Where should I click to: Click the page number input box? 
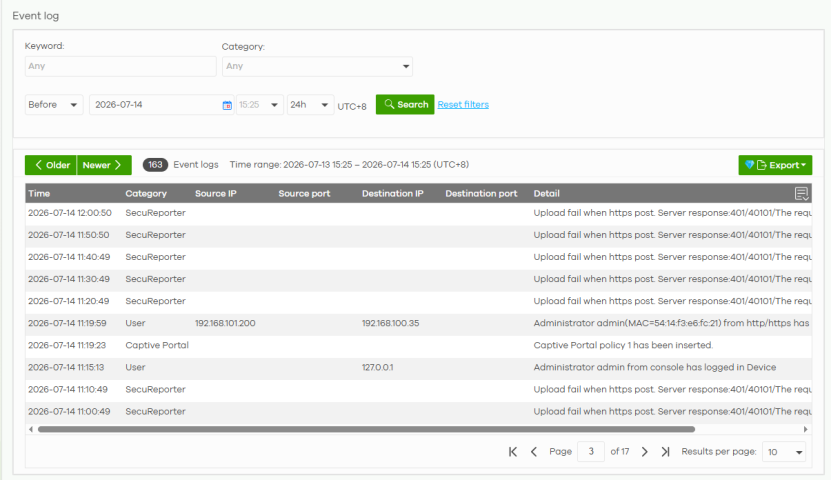click(591, 452)
